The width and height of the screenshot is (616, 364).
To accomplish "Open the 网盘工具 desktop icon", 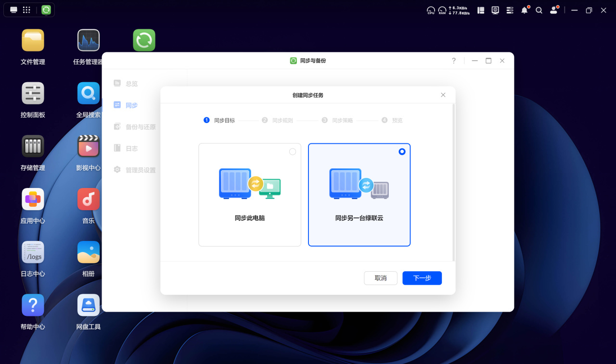I will coord(89,305).
